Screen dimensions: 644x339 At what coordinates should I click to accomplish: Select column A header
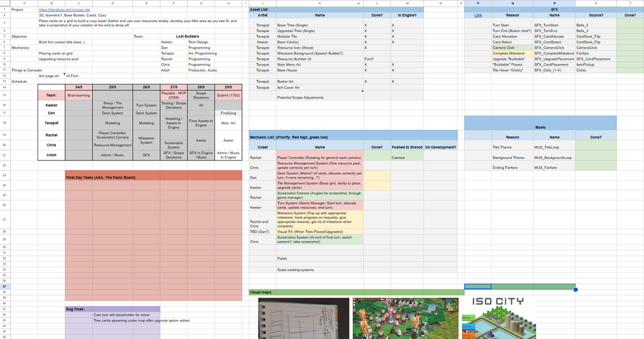pos(24,3)
